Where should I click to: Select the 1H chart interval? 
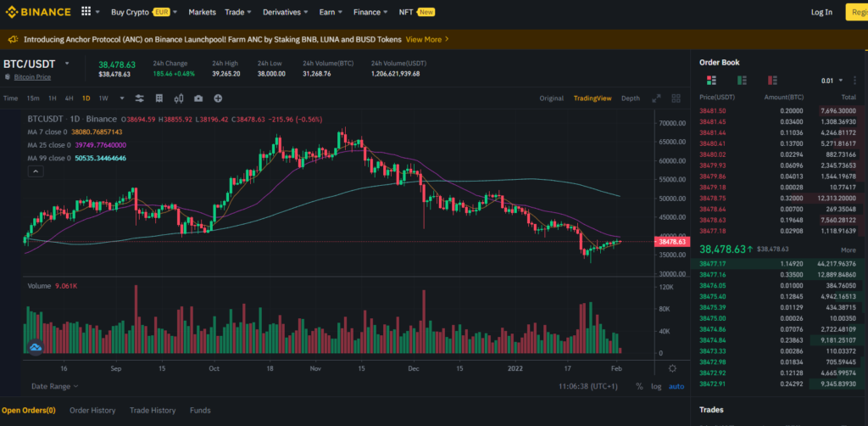52,98
